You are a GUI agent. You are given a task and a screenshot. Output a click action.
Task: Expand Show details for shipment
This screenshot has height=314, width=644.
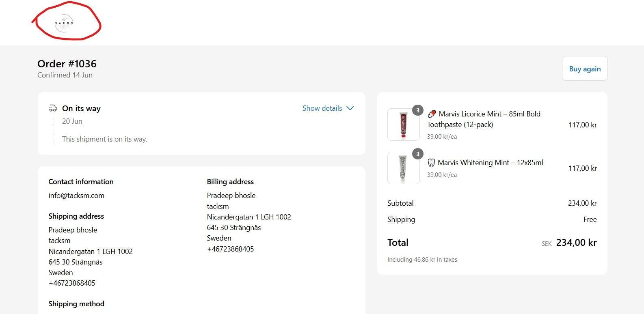coord(328,108)
